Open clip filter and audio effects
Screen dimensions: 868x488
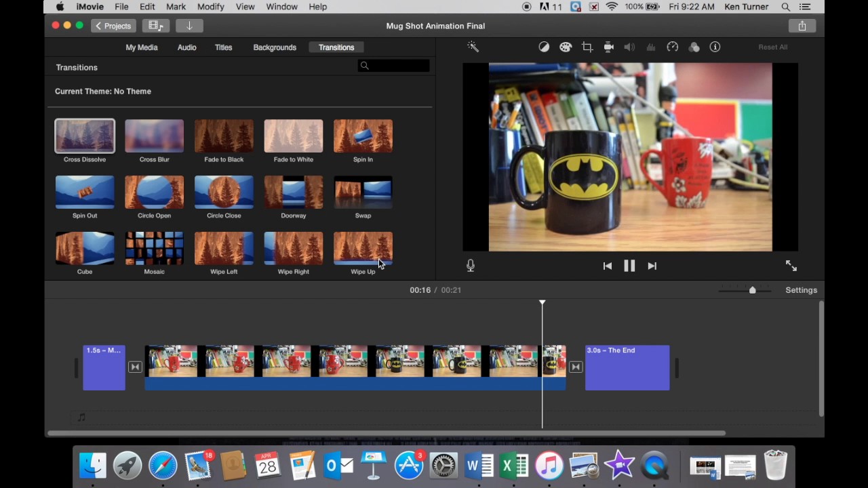[x=694, y=47]
